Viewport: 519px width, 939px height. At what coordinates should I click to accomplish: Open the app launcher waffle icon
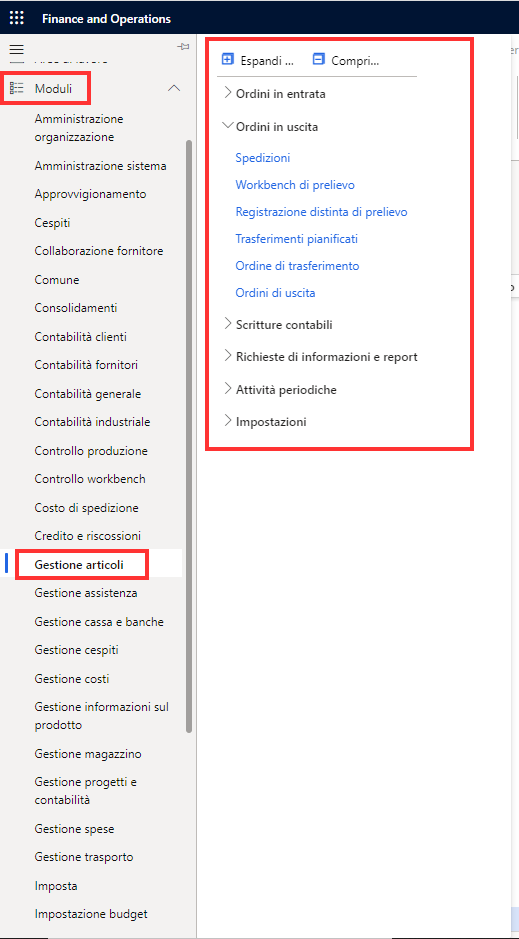click(17, 18)
